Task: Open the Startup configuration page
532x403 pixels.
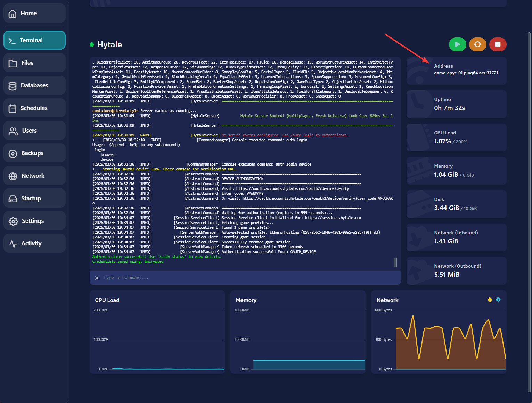Action: [x=34, y=198]
